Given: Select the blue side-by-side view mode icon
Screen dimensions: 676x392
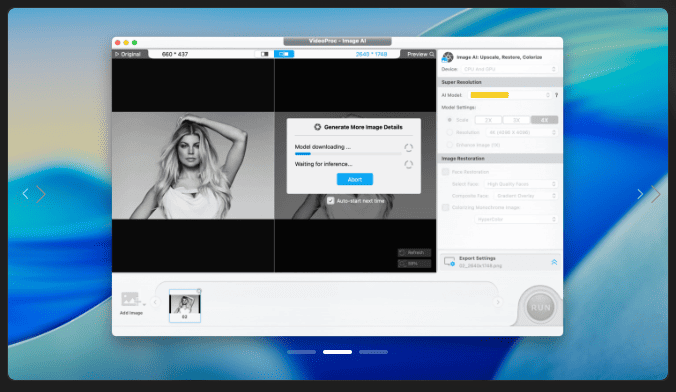Looking at the screenshot, I should (284, 54).
